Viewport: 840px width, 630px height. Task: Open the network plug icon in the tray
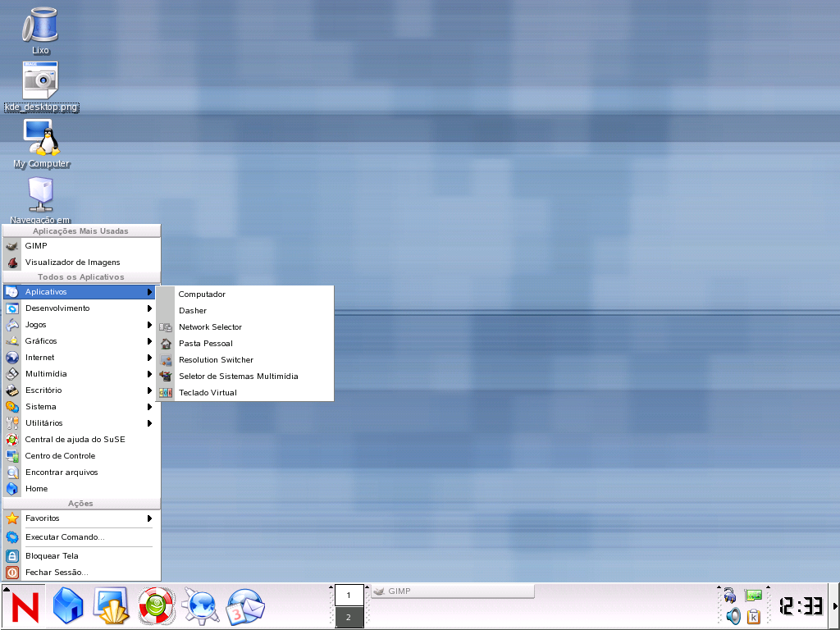pyautogui.click(x=730, y=595)
